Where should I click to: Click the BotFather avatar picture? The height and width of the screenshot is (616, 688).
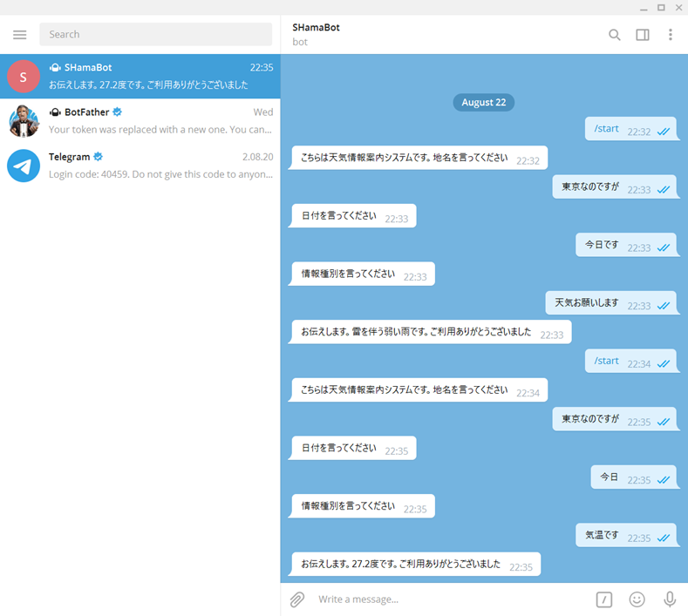(x=24, y=121)
